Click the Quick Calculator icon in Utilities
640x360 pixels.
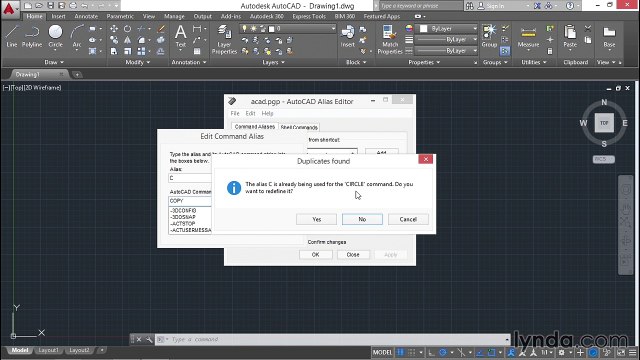(x=550, y=51)
